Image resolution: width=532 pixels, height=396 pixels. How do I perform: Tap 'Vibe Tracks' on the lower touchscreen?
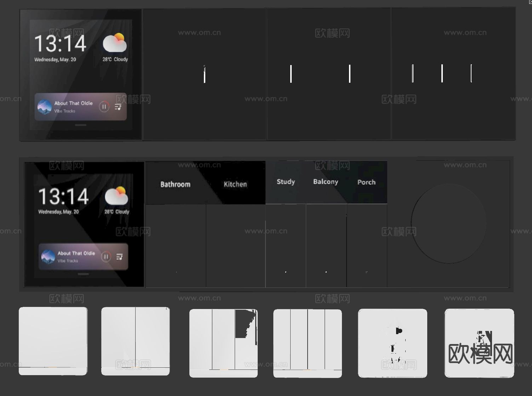pyautogui.click(x=68, y=261)
